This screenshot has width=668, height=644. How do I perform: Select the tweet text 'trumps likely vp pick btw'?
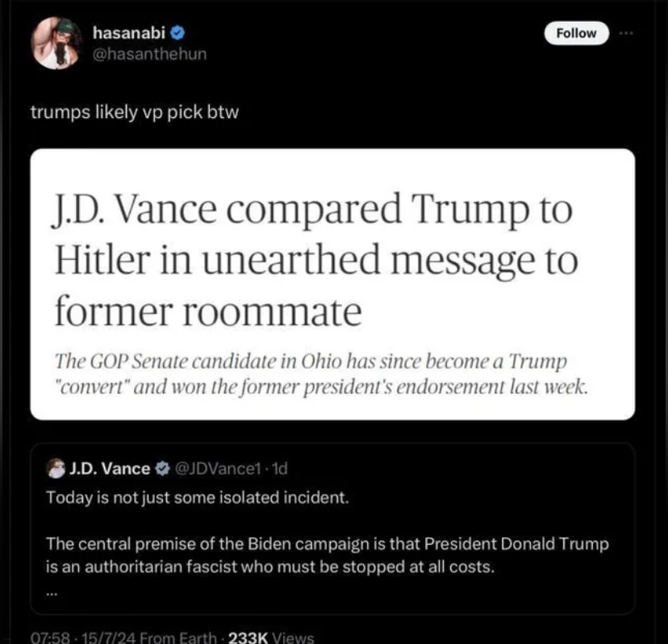(x=135, y=112)
